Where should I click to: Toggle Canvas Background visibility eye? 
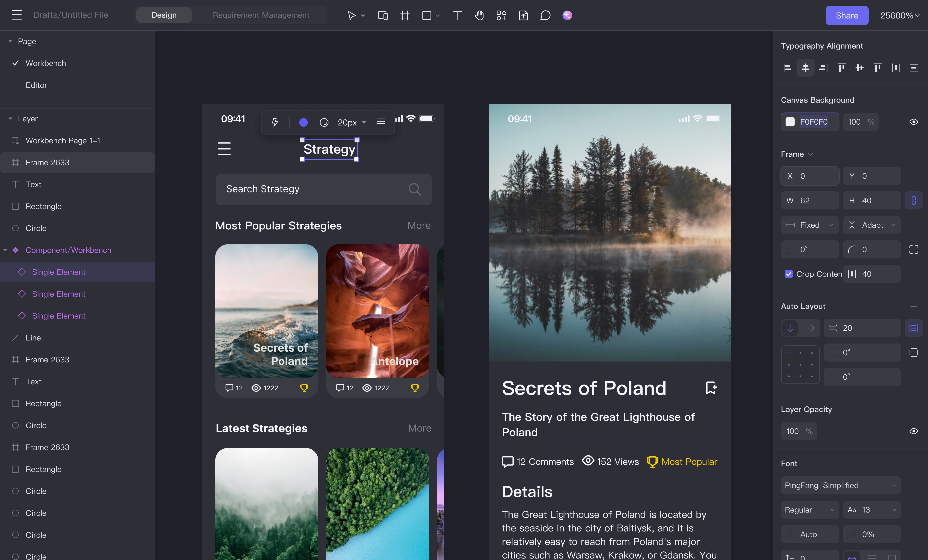tap(913, 122)
